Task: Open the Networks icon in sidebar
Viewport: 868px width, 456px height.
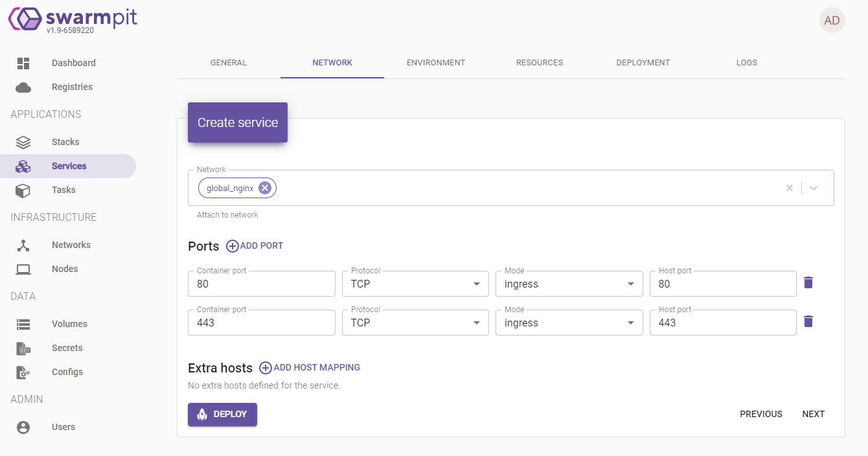Action: [23, 245]
